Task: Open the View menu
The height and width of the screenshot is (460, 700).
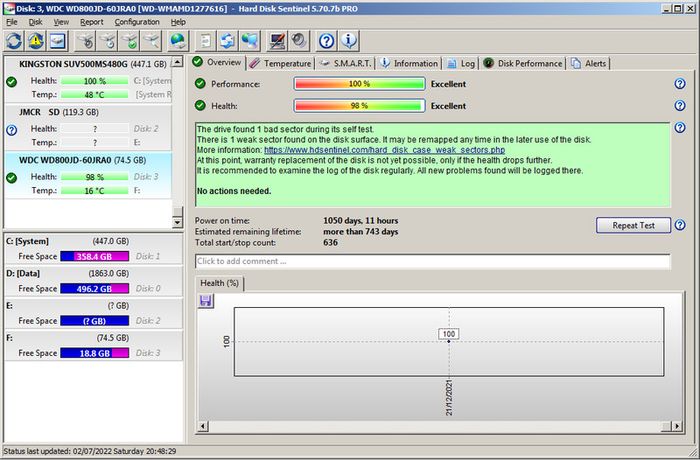Action: coord(61,22)
